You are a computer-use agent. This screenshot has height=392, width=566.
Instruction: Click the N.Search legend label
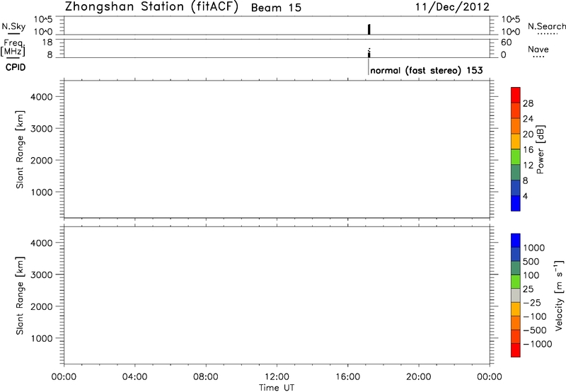547,26
